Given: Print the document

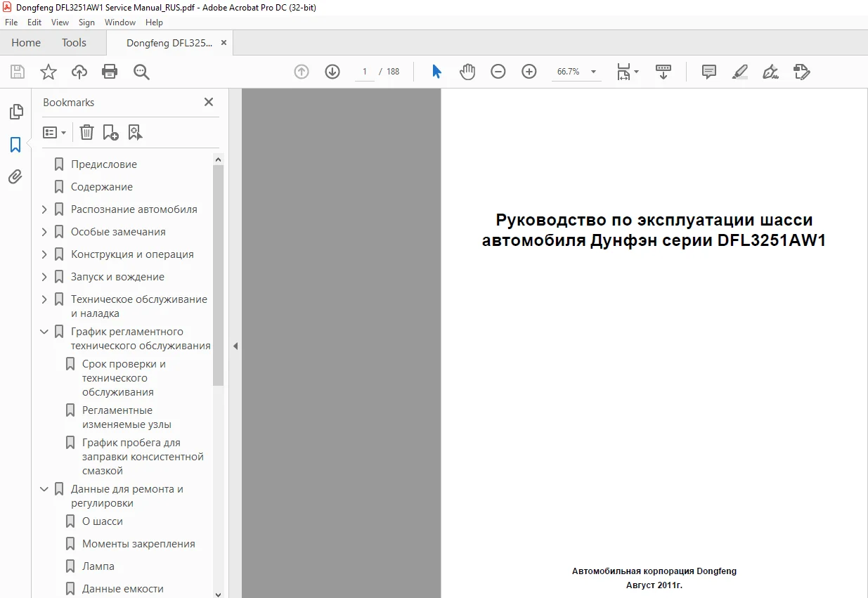Looking at the screenshot, I should pyautogui.click(x=110, y=72).
